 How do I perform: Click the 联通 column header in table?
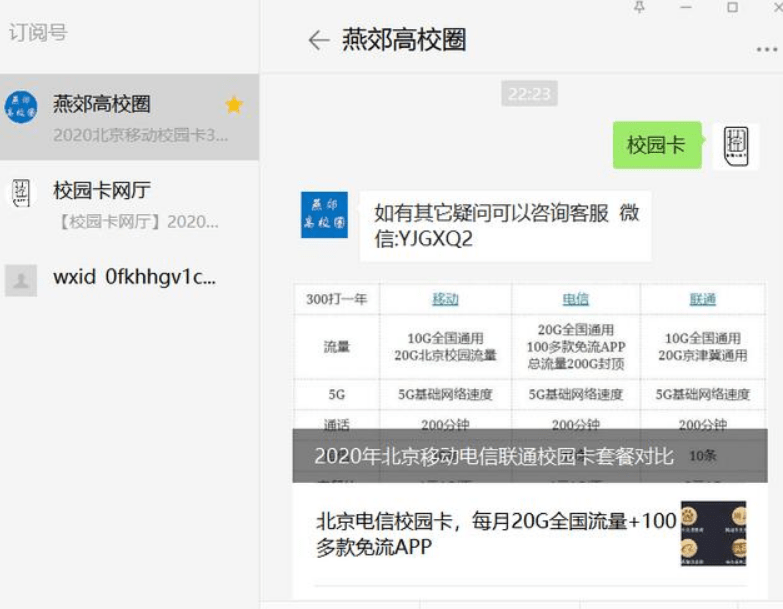coord(702,299)
